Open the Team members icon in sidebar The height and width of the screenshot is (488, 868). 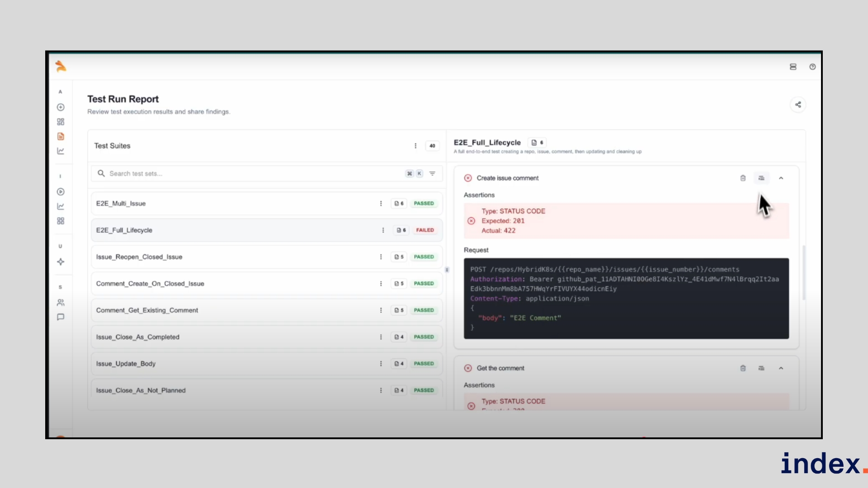coord(61,303)
